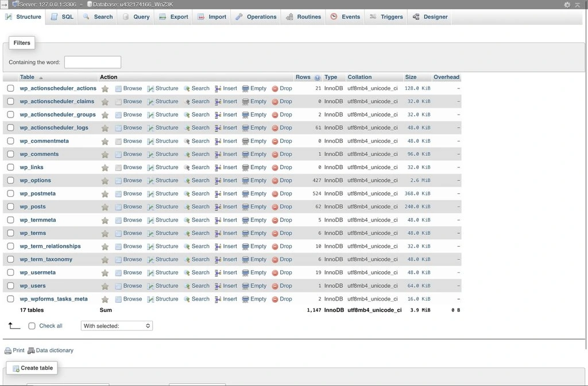Open the With selected dropdown
Screen dimensions: 588x386
tap(116, 325)
